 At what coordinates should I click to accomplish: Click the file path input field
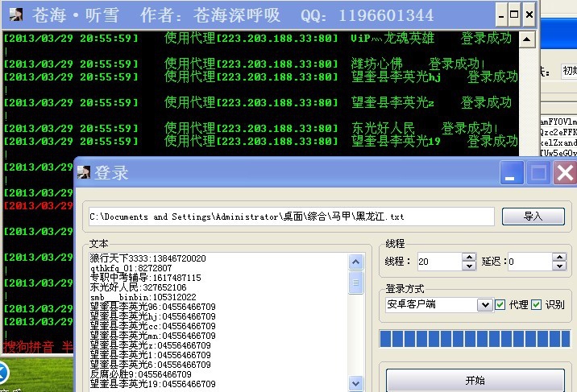point(290,217)
